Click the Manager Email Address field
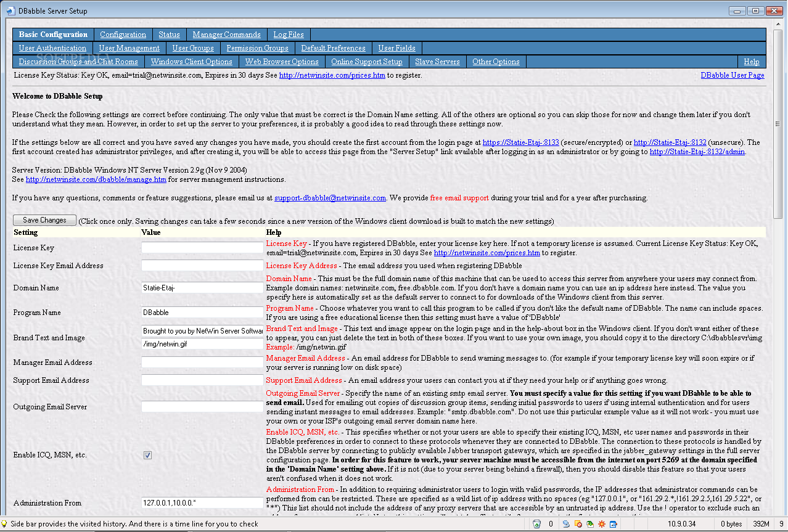Screen dimensions: 788x532 [202, 362]
